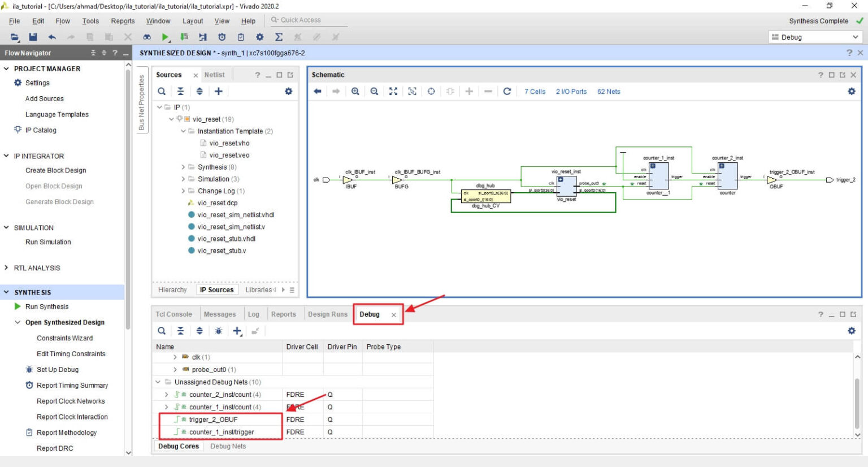Image resolution: width=868 pixels, height=467 pixels.
Task: Expand the counter_2_inst/count debug net
Action: [x=166, y=394]
